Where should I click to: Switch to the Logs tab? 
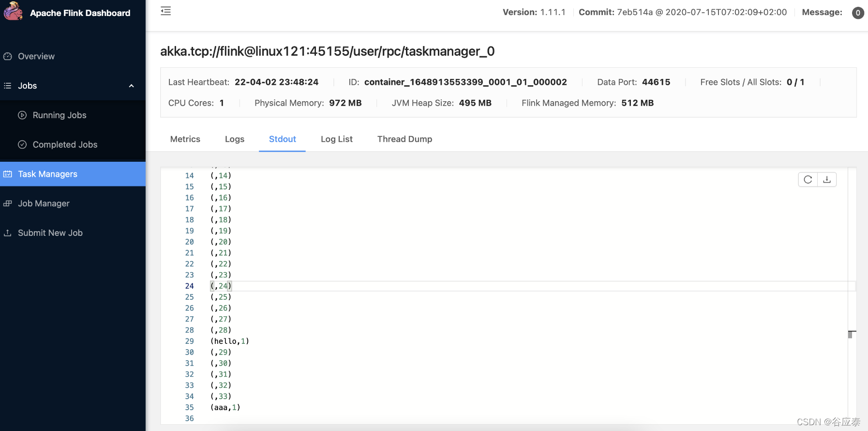(x=235, y=139)
